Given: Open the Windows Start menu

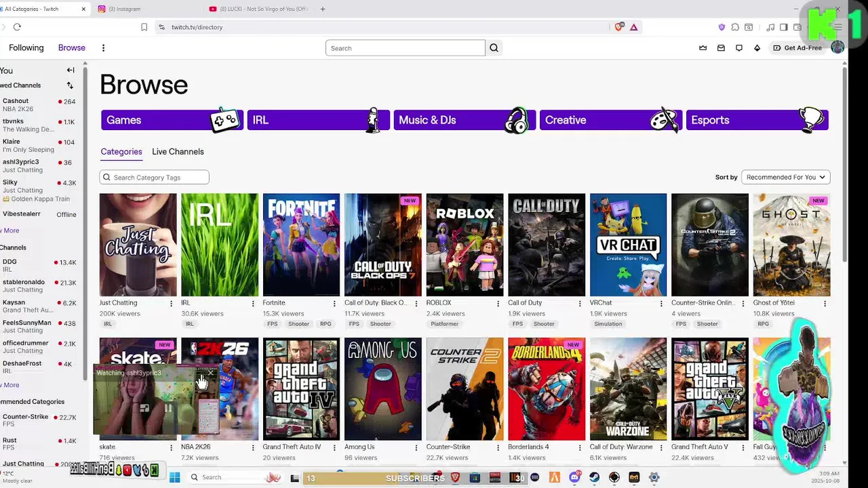Looking at the screenshot, I should pyautogui.click(x=175, y=477).
